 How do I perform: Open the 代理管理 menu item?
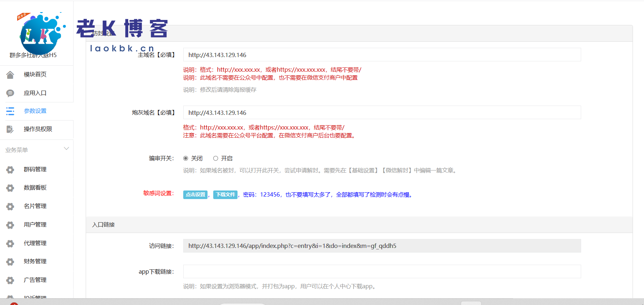tap(35, 243)
